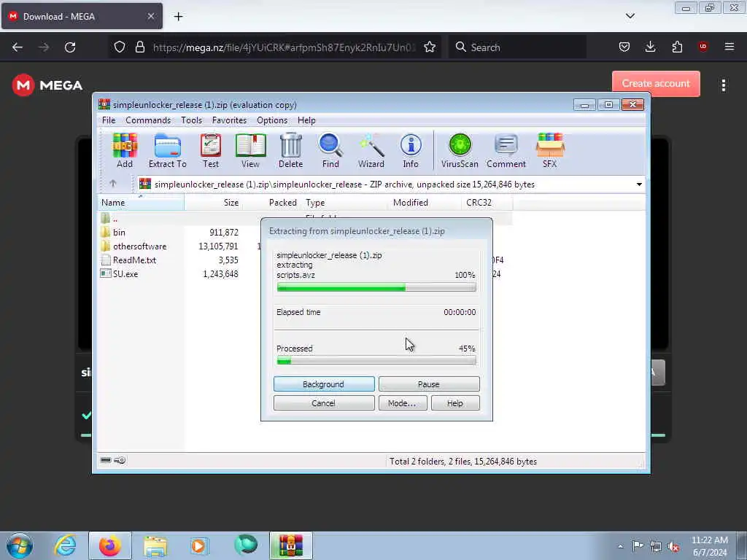The width and height of the screenshot is (747, 560).
Task: Start the VirusScan tool
Action: click(460, 150)
